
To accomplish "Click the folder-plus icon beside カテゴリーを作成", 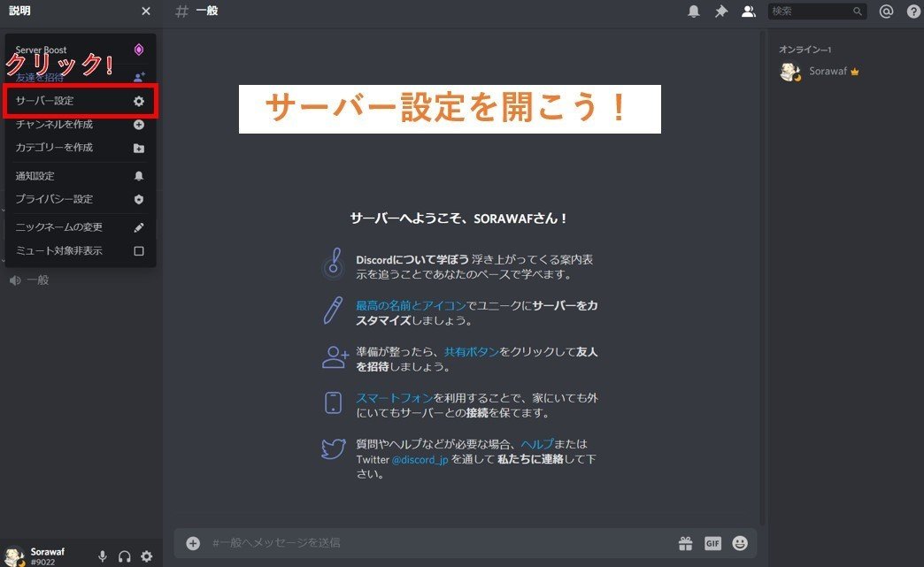I will 138,149.
